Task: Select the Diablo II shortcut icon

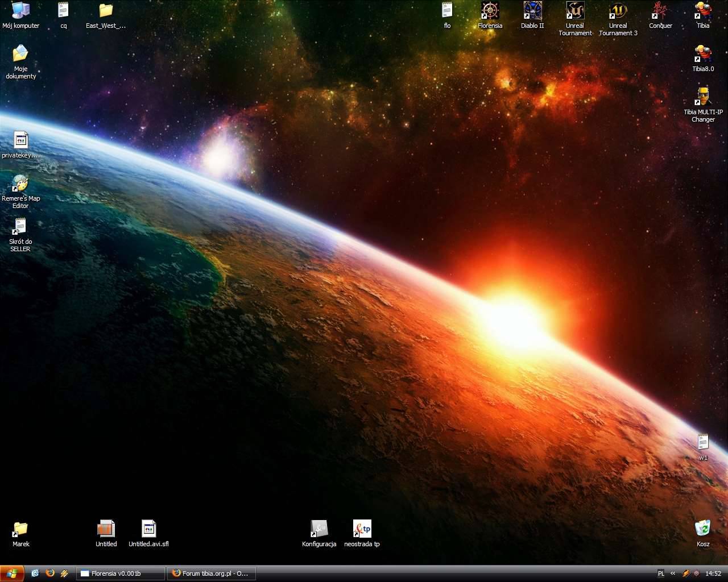Action: pyautogui.click(x=532, y=15)
